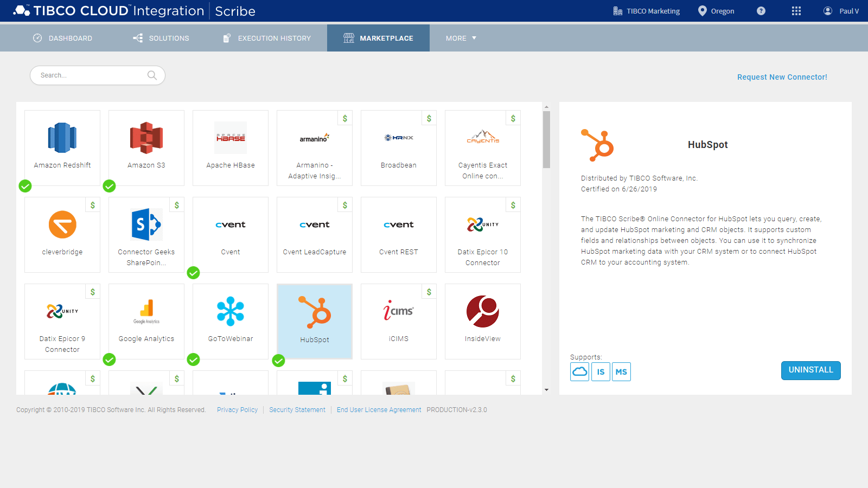The image size is (868, 488).
Task: Click the TIBCO Marketing organization icon
Action: [618, 11]
